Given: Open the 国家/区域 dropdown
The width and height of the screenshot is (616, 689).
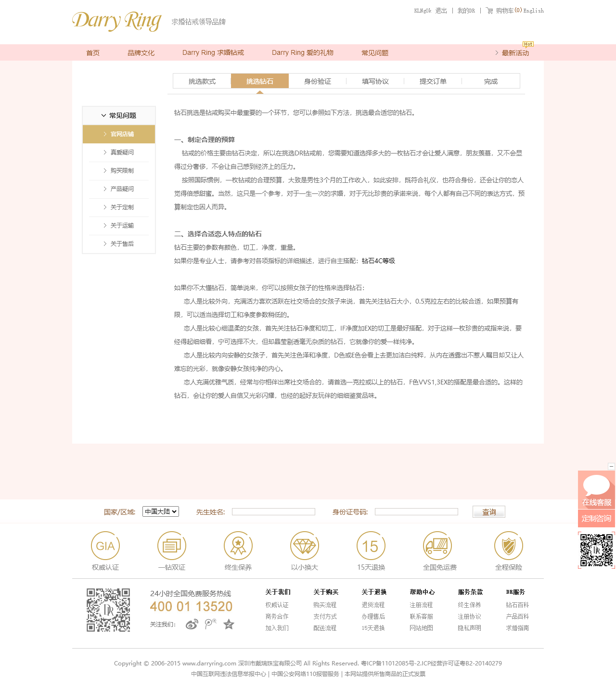Looking at the screenshot, I should coord(161,511).
